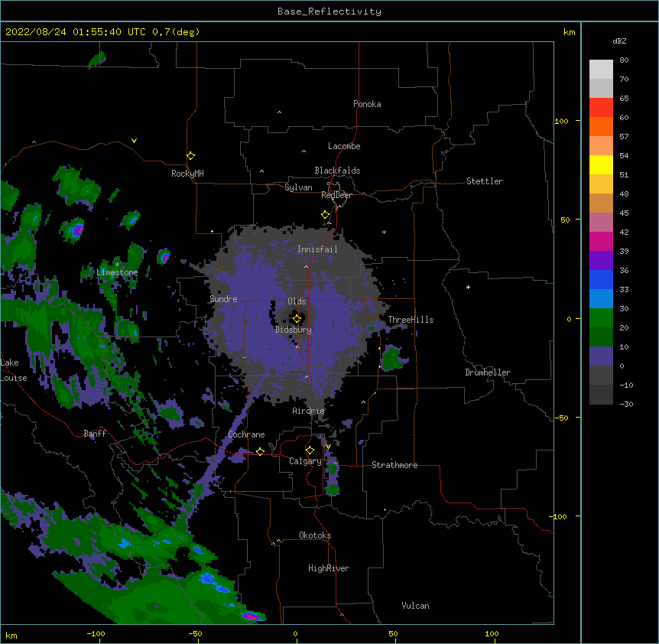659x644 pixels.
Task: Click the km unit label at bottom left
Action: coord(11,635)
